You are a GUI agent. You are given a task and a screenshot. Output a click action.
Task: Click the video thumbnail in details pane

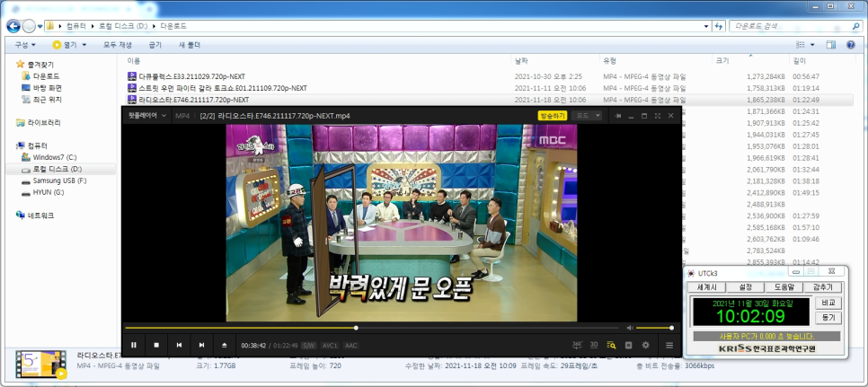[41, 365]
